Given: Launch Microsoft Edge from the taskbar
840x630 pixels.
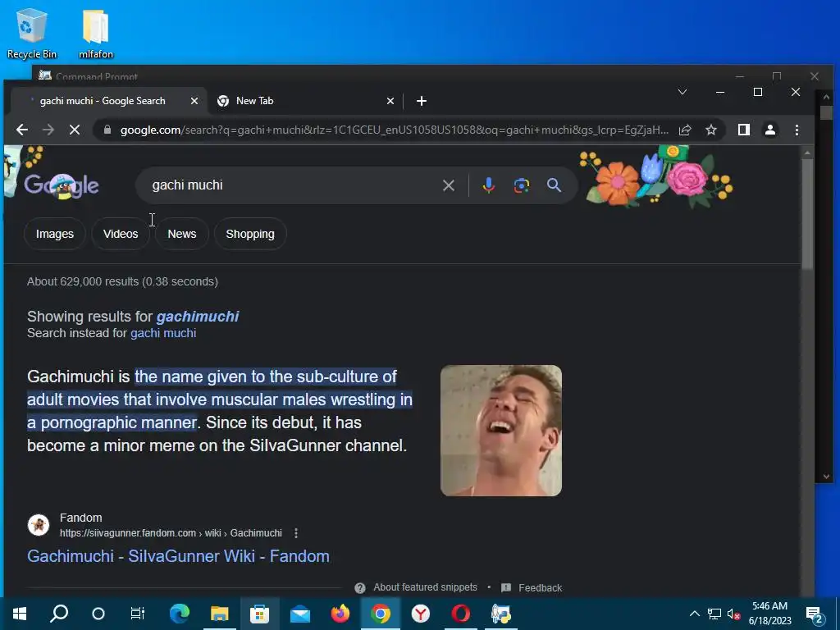Looking at the screenshot, I should [180, 614].
